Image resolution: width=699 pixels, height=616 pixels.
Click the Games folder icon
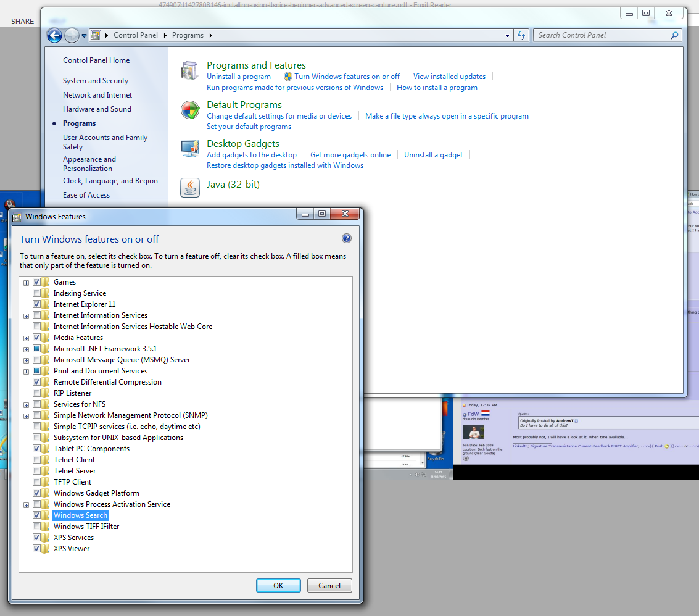[x=46, y=282]
